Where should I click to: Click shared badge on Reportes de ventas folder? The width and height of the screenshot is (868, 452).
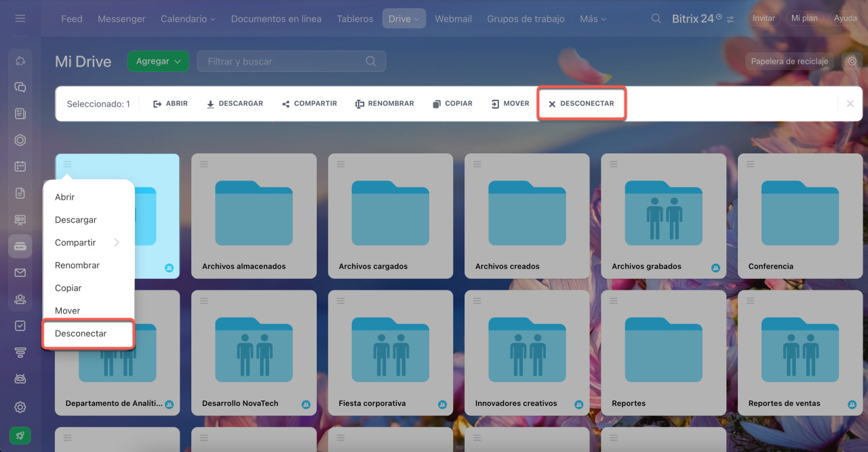[x=852, y=404]
